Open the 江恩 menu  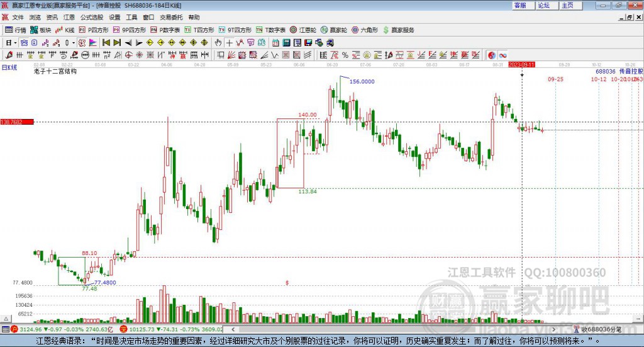click(69, 17)
